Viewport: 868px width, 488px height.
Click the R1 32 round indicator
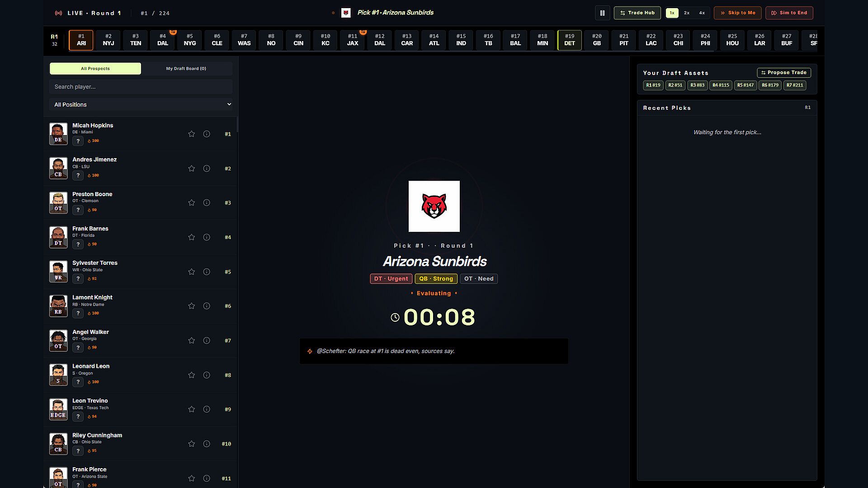click(55, 40)
